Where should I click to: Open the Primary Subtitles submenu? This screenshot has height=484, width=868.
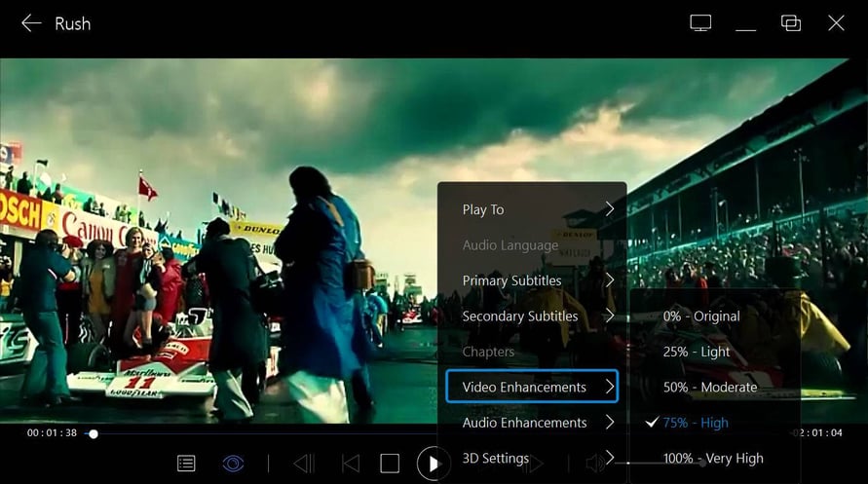point(532,280)
